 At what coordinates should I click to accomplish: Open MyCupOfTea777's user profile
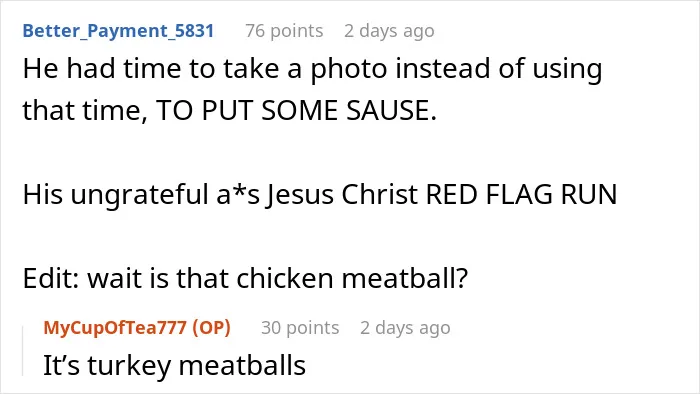point(115,328)
